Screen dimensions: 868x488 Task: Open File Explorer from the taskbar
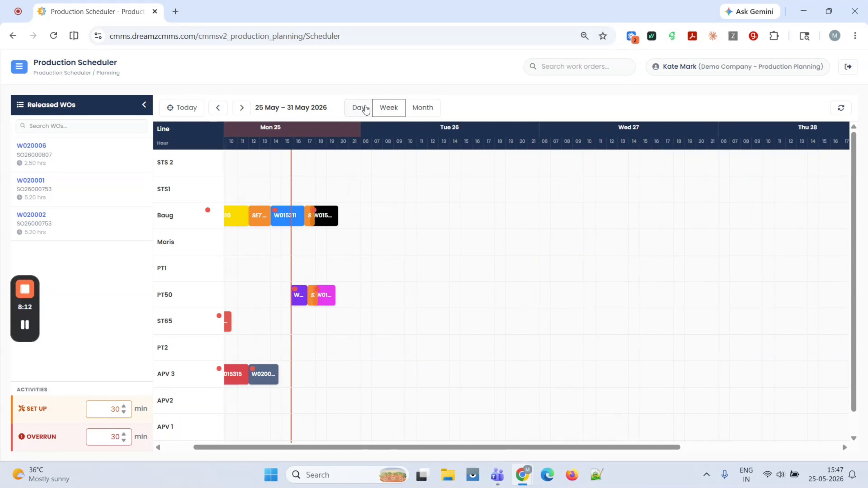coord(447,475)
